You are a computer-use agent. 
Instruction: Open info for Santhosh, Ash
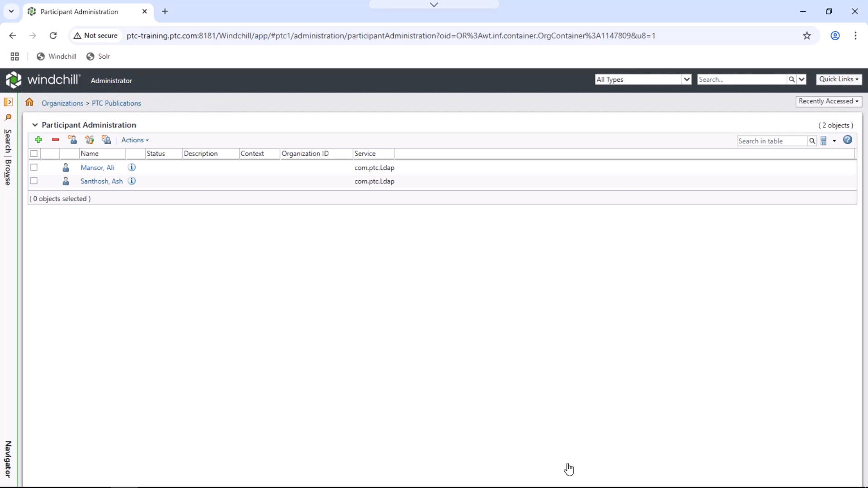click(132, 181)
